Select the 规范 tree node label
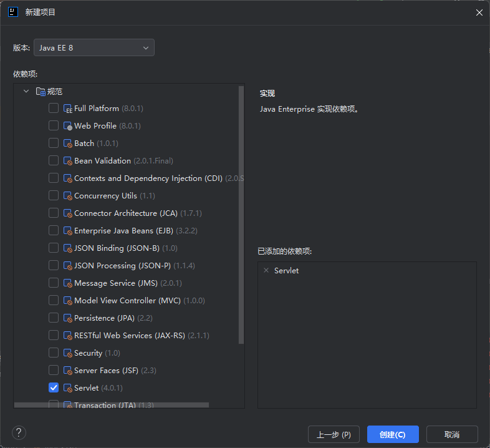The image size is (490, 448). click(x=55, y=92)
